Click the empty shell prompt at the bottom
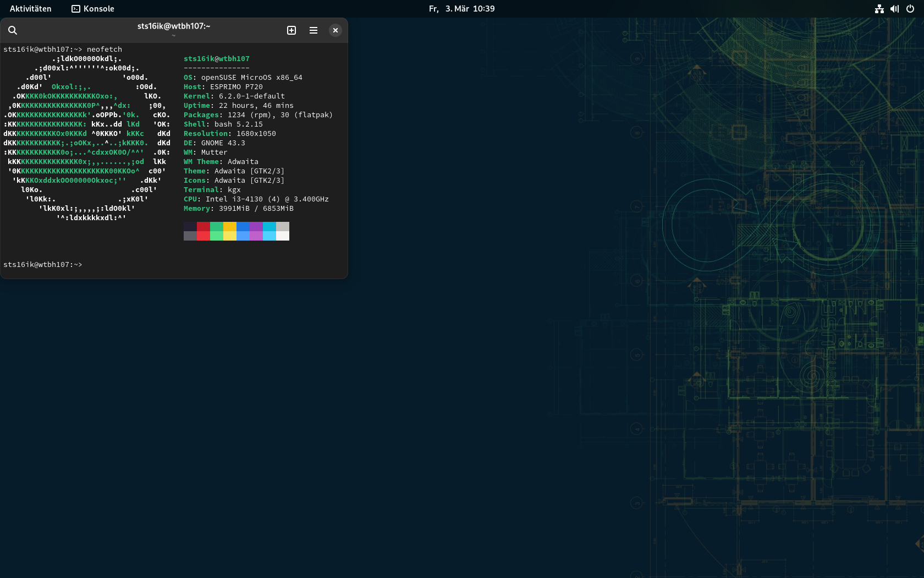 [43, 265]
